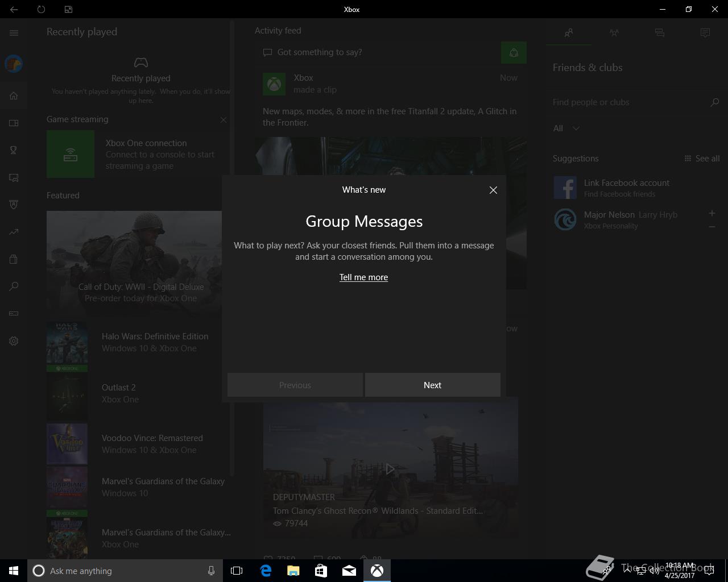Screen dimensions: 728x582
Task: Open the user profile avatar
Action: pos(14,64)
